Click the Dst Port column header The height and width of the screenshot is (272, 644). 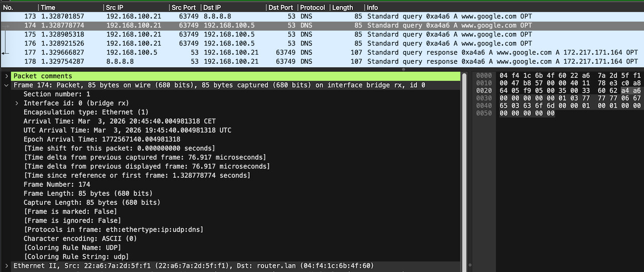(281, 8)
